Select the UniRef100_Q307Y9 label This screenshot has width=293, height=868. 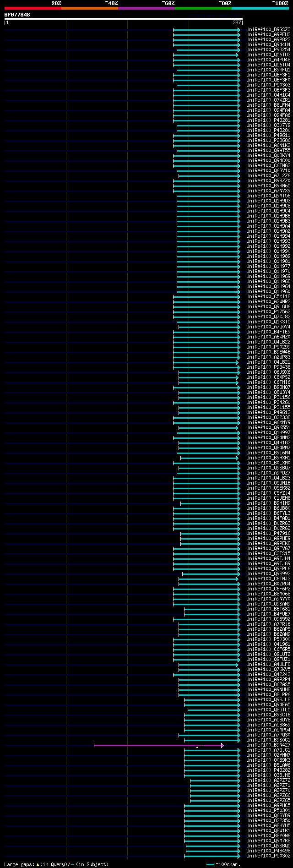coord(268,125)
